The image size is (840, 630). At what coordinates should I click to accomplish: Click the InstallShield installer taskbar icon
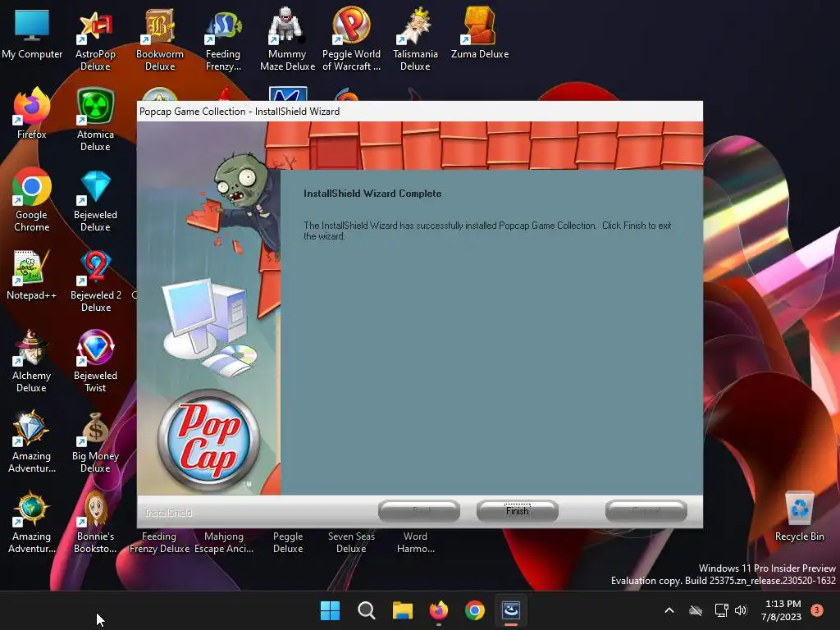coord(511,610)
